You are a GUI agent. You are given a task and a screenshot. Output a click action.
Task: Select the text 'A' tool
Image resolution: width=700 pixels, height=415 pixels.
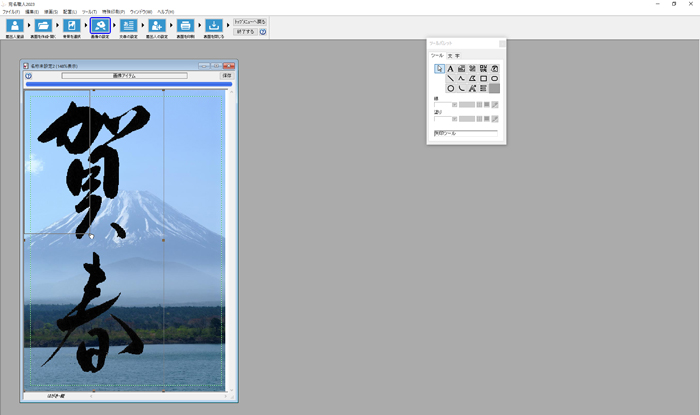(450, 68)
